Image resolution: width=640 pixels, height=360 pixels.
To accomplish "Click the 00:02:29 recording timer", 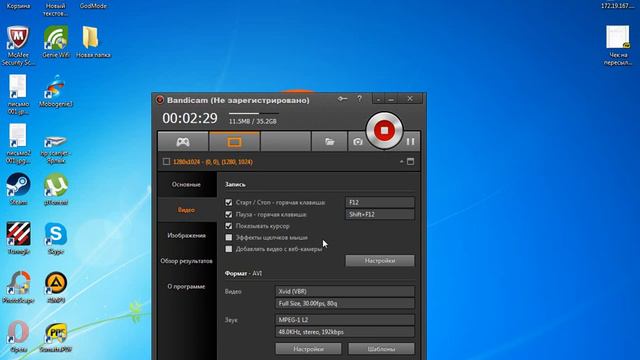I will (x=190, y=118).
